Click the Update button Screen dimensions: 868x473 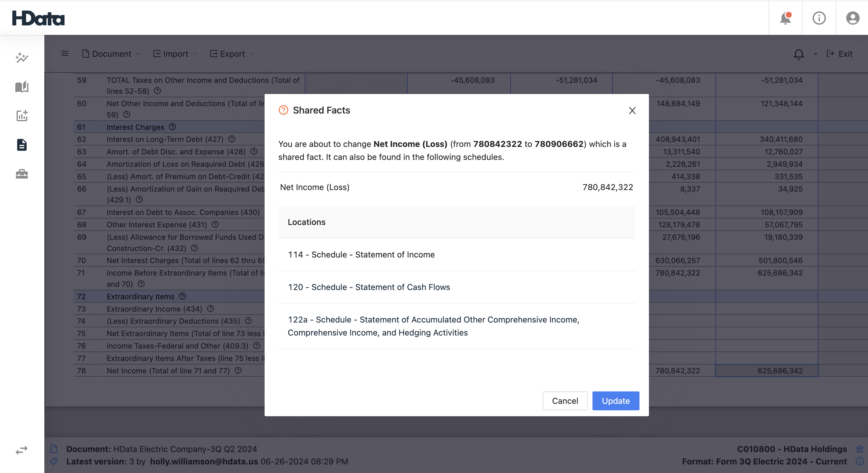tap(616, 401)
